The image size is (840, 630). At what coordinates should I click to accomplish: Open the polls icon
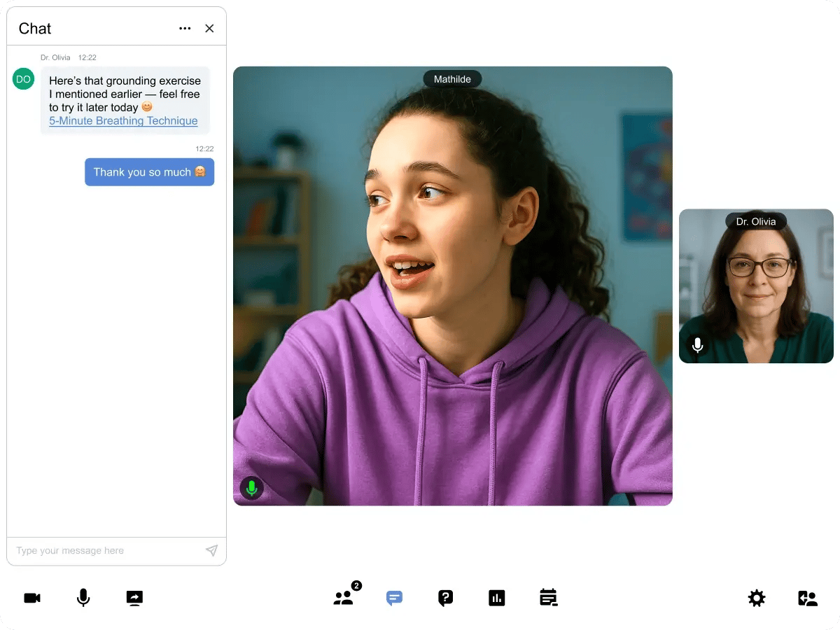pos(497,598)
